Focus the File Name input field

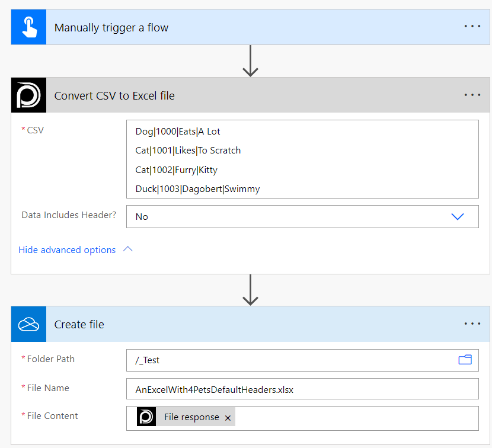[302, 389]
